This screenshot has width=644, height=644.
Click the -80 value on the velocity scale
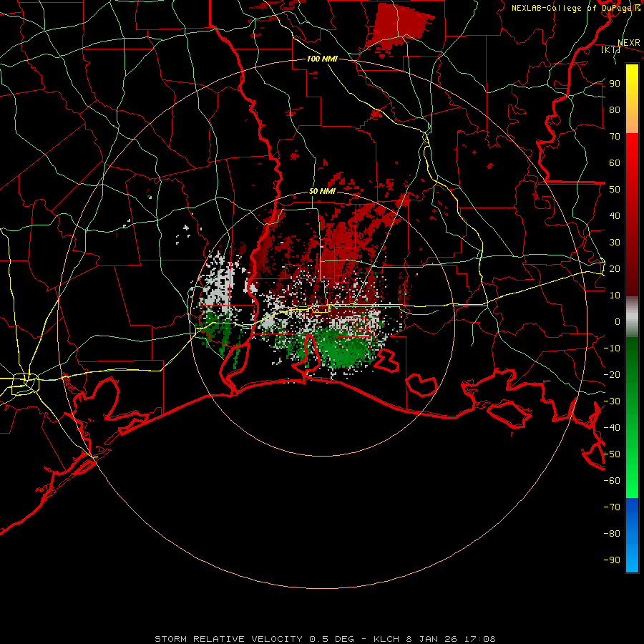click(x=612, y=534)
